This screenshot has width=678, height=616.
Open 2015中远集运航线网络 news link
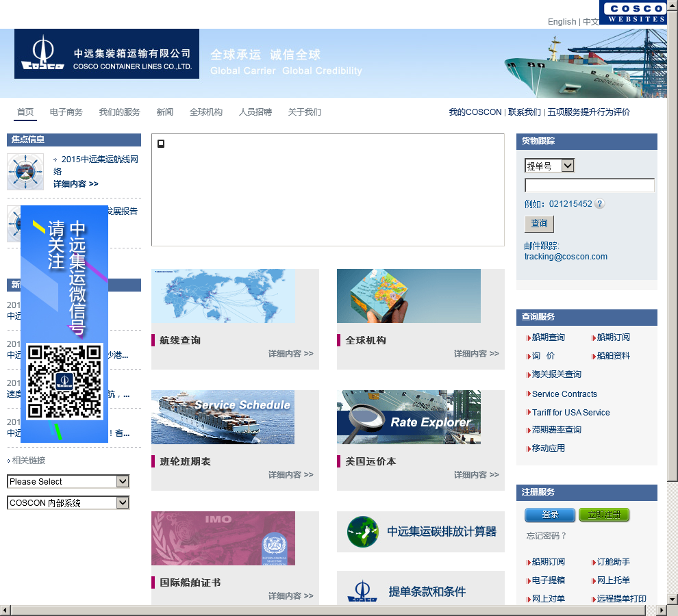click(x=96, y=165)
